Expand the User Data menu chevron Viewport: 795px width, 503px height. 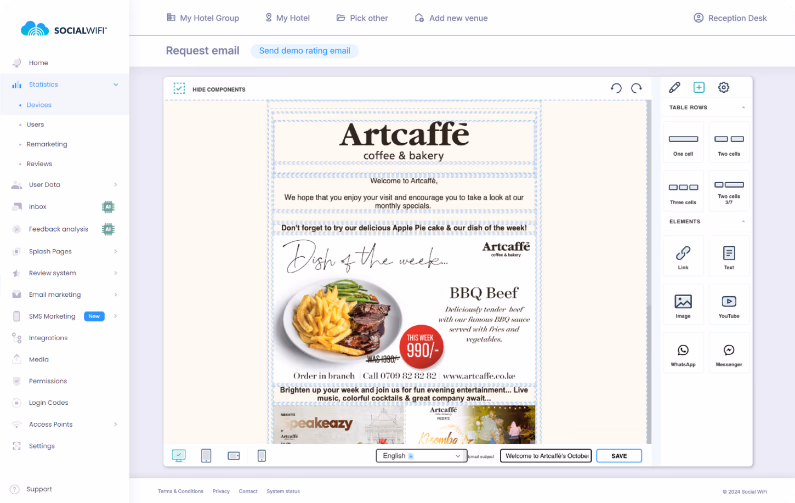(116, 185)
